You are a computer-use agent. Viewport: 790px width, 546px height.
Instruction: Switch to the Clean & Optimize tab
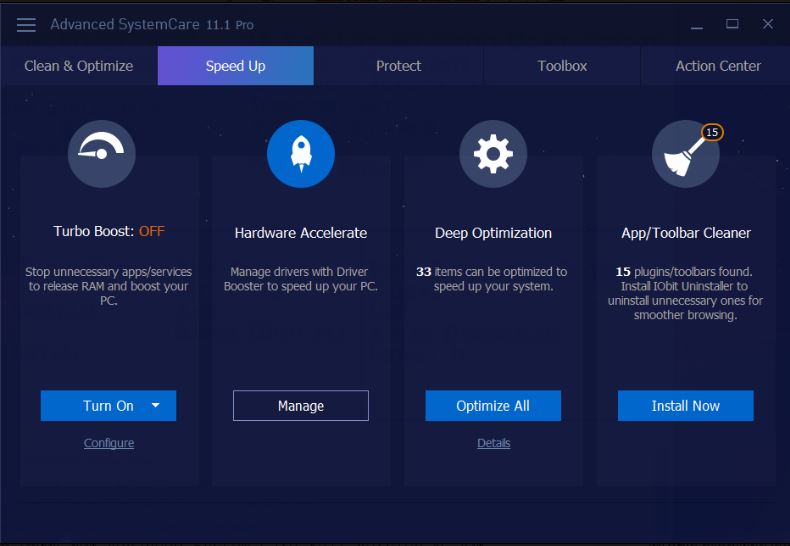coord(79,65)
